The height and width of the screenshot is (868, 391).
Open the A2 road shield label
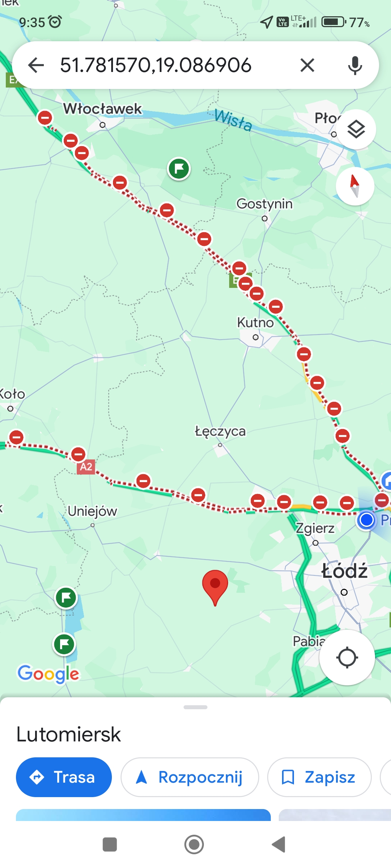pyautogui.click(x=86, y=467)
